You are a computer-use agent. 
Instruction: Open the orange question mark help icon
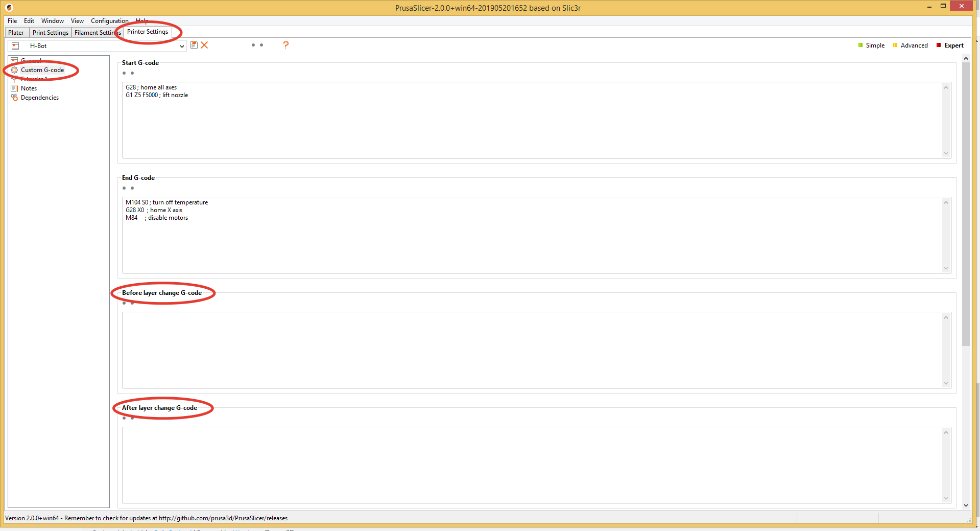click(286, 45)
